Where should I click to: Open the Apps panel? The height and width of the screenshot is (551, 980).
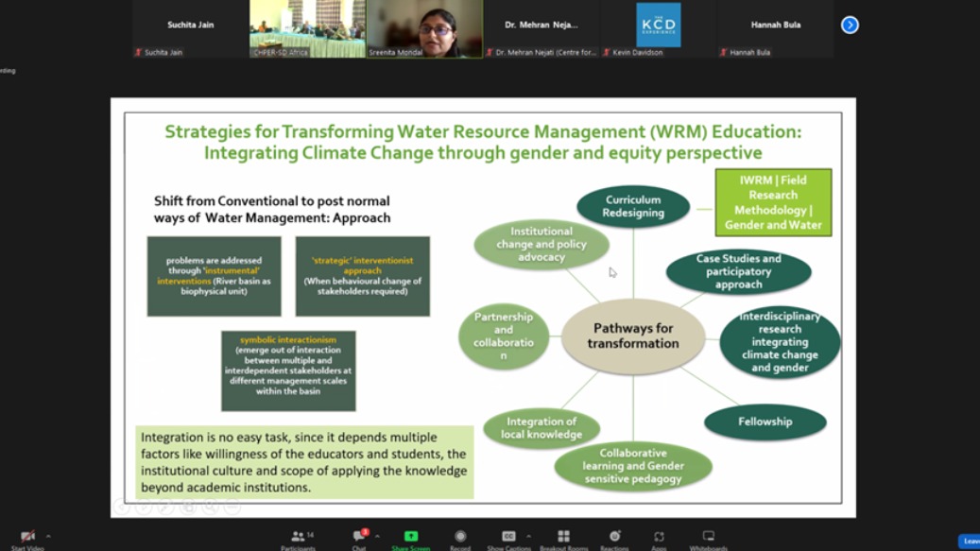click(x=659, y=537)
